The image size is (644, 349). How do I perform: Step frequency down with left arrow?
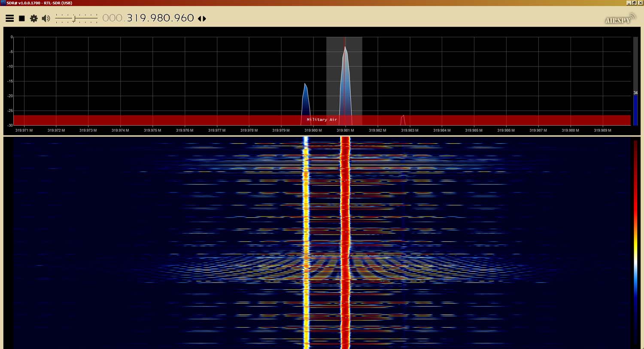[x=199, y=18]
